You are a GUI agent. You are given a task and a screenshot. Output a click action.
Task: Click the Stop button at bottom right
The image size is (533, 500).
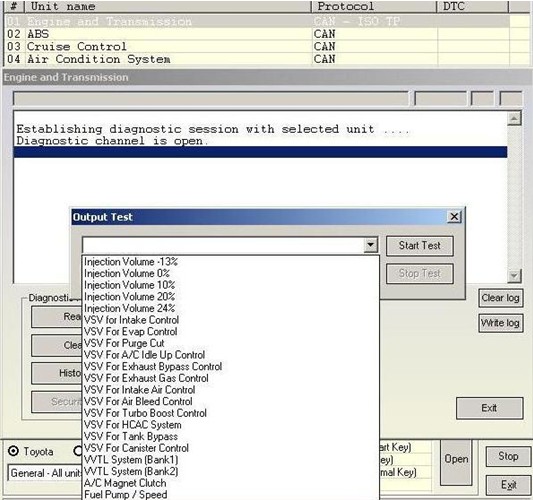pos(508,456)
